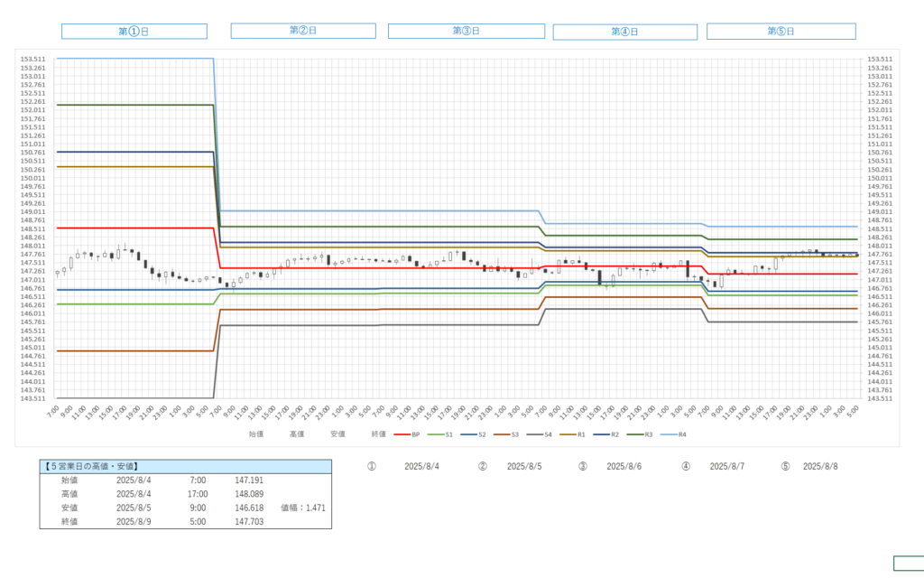
Task: Select the 第①日 header box
Action: tap(134, 32)
